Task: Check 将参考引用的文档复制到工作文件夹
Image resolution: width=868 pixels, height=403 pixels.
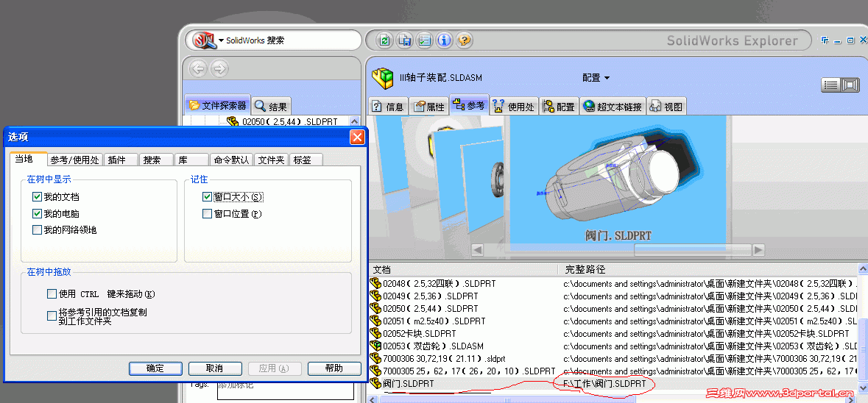Action: (x=52, y=316)
